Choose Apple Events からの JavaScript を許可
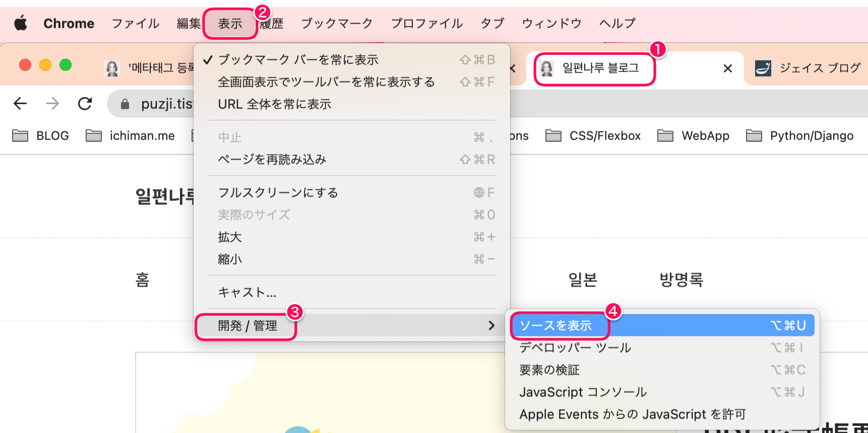The width and height of the screenshot is (868, 433). pyautogui.click(x=662, y=414)
